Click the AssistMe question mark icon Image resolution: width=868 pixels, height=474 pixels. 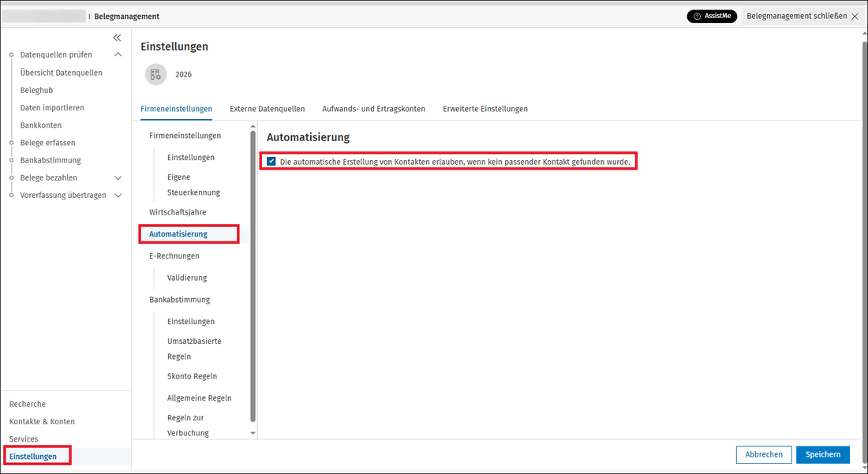click(x=697, y=16)
